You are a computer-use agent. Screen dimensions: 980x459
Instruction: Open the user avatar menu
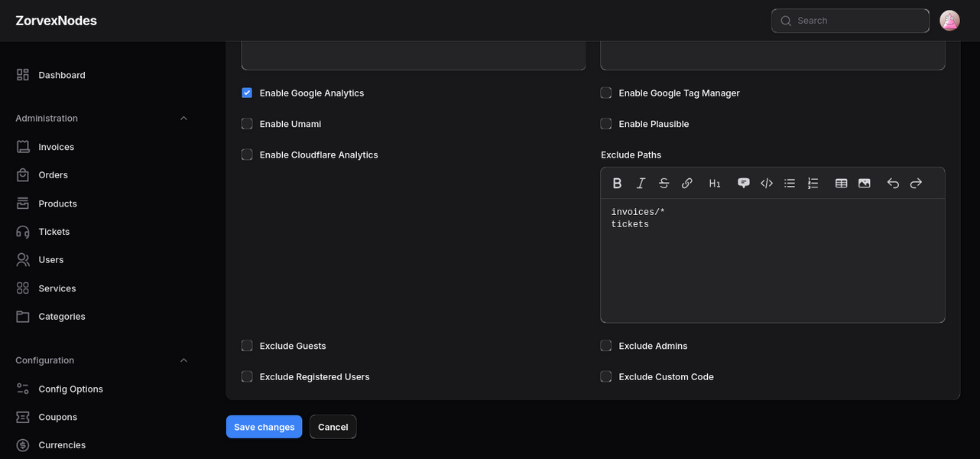pos(949,21)
